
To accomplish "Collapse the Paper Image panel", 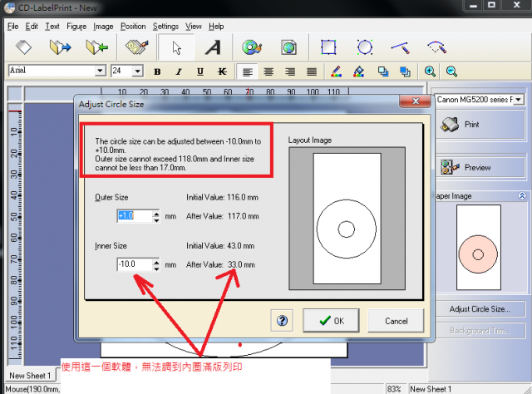I will pos(522,196).
